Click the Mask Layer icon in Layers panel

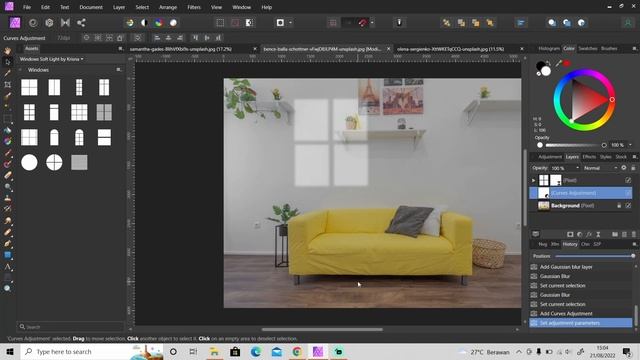pyautogui.click(x=570, y=234)
